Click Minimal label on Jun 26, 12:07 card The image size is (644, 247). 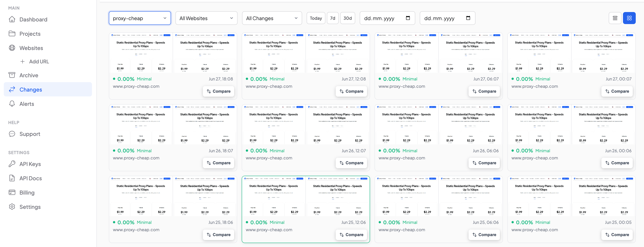(x=277, y=151)
